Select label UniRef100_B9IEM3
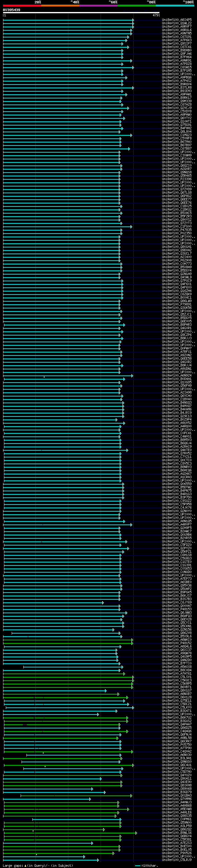This screenshot has width=197, height=868. [177, 91]
